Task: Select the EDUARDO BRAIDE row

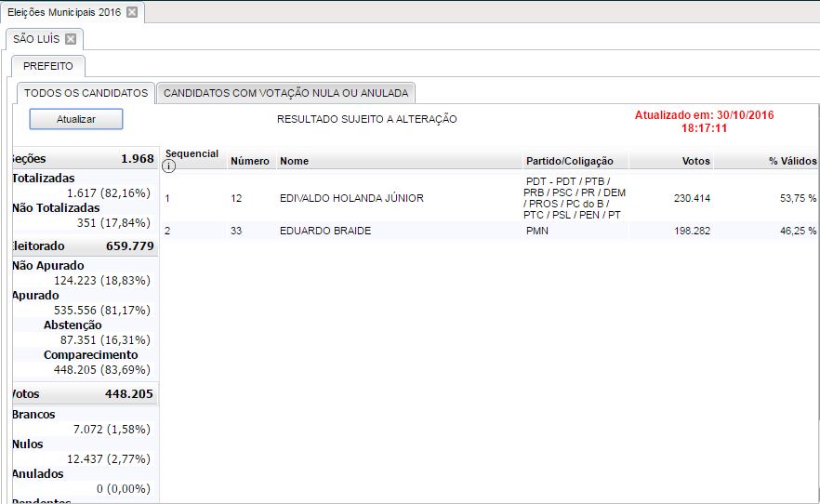Action: 325,231
